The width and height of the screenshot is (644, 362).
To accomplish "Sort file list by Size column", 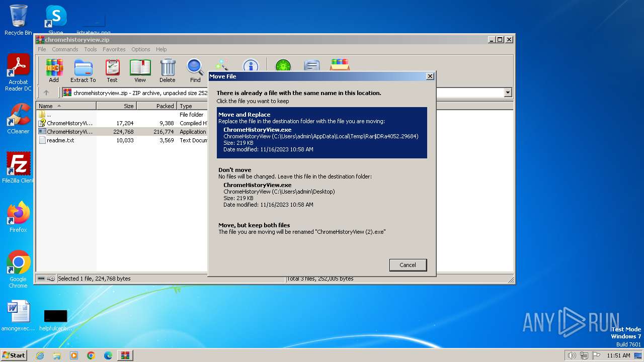I will pos(117,106).
